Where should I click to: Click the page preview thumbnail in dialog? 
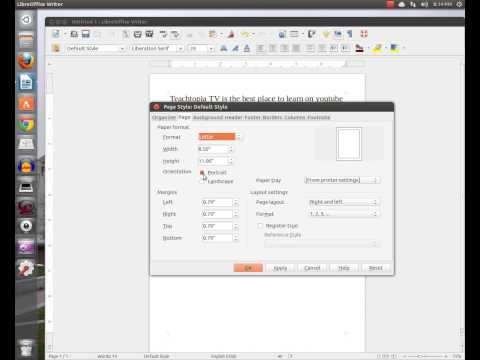pos(349,144)
